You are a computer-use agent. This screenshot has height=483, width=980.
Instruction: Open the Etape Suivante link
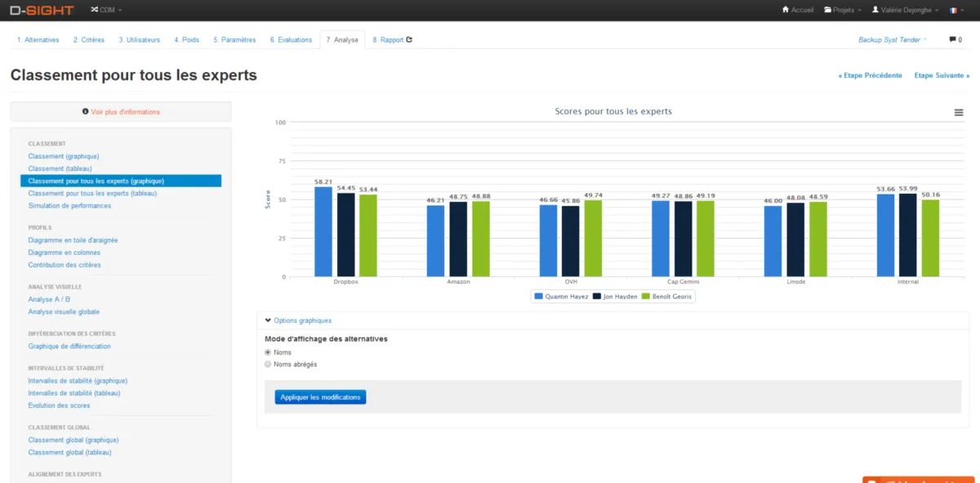(x=942, y=75)
